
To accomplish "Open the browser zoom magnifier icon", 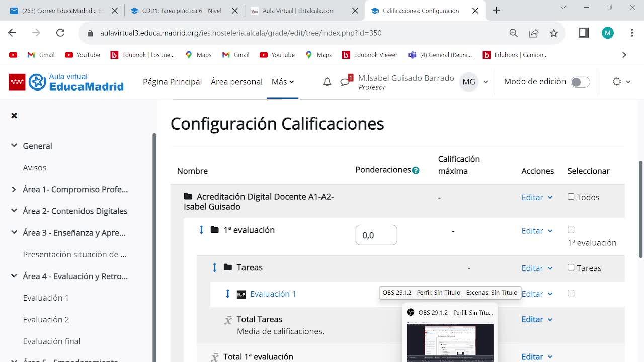I will click(514, 33).
